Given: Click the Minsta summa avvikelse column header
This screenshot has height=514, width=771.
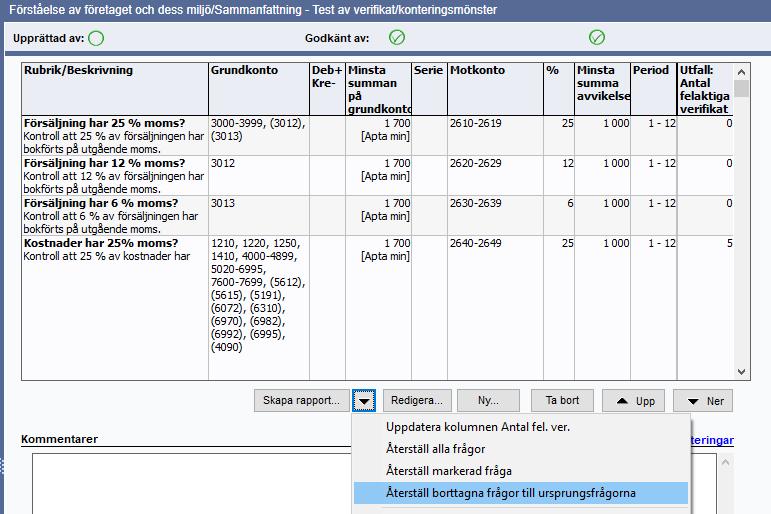Looking at the screenshot, I should 602,89.
